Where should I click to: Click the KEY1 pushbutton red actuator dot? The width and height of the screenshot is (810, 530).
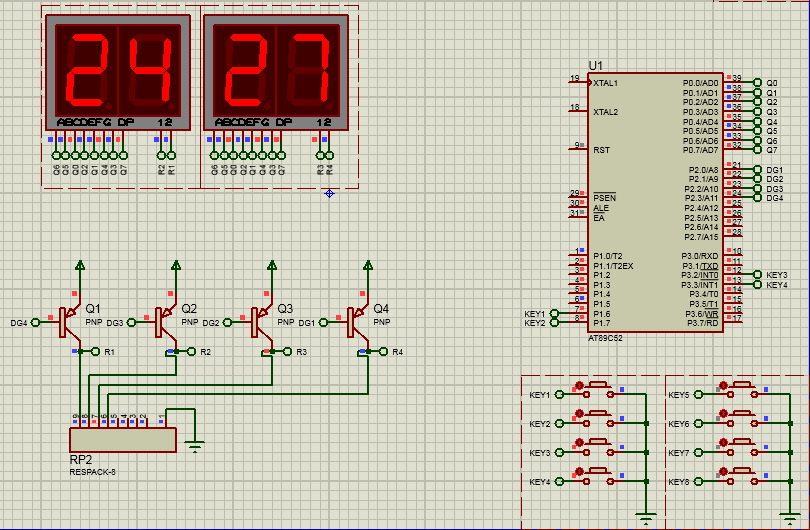coord(579,385)
